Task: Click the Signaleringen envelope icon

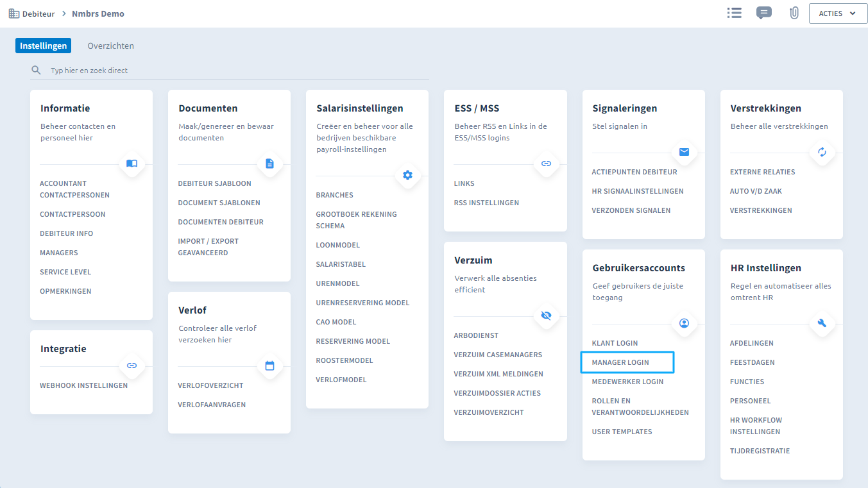Action: 684,152
